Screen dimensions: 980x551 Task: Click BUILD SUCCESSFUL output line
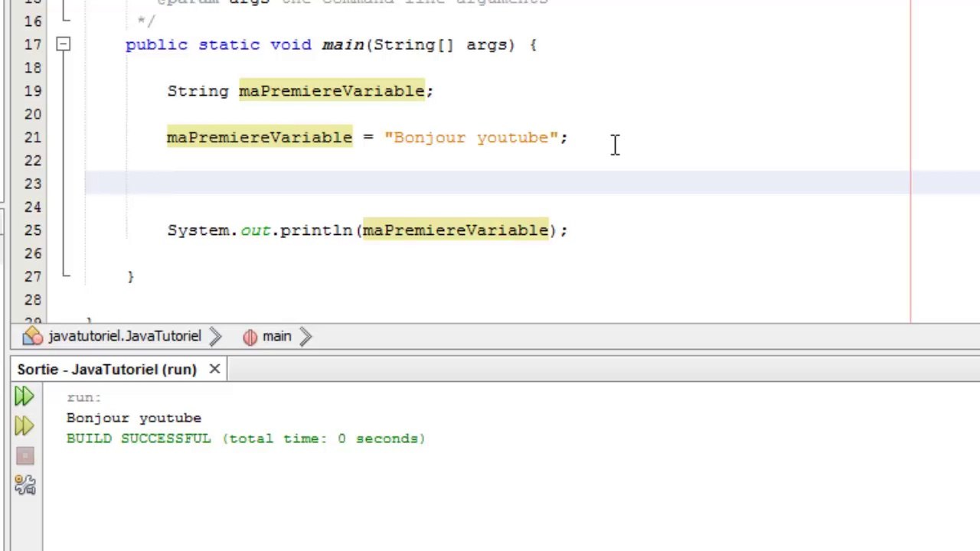tap(246, 439)
